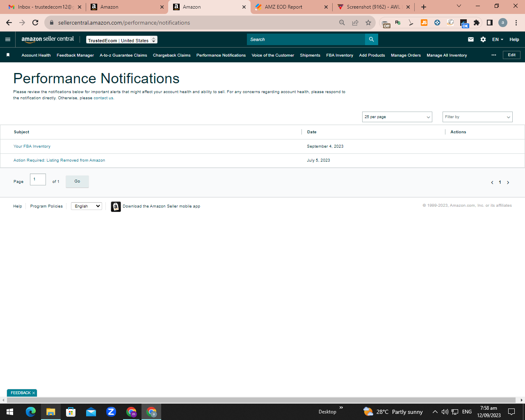Open Microsoft Store from taskbar
This screenshot has height=420, width=525.
[x=71, y=412]
